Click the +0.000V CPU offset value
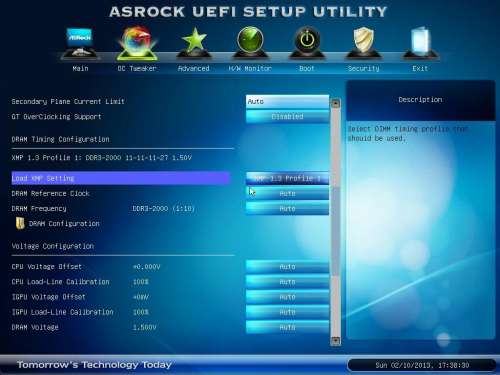Viewport: 500px width, 375px height. tap(146, 267)
